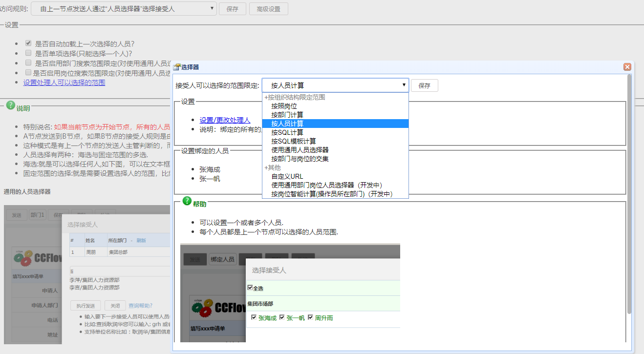Viewport: 644px width, 354px height.
Task: Close the 选择器 dialog
Action: [x=627, y=67]
